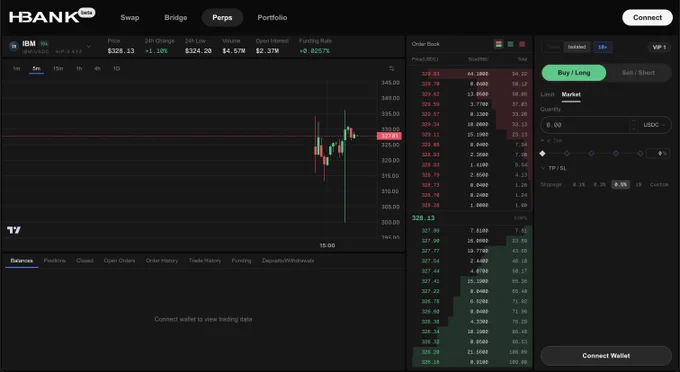
Task: Set quantity slider to first quarter marker
Action: point(567,153)
